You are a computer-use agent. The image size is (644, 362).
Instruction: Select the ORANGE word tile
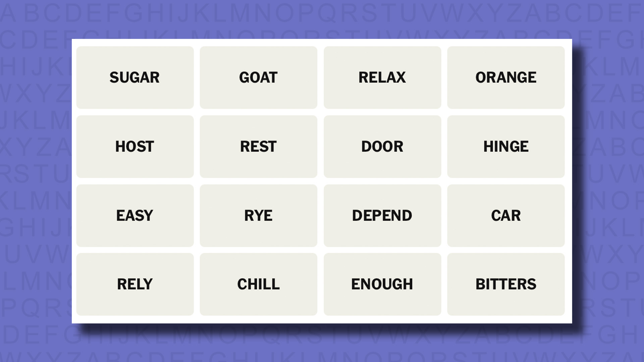click(x=506, y=77)
